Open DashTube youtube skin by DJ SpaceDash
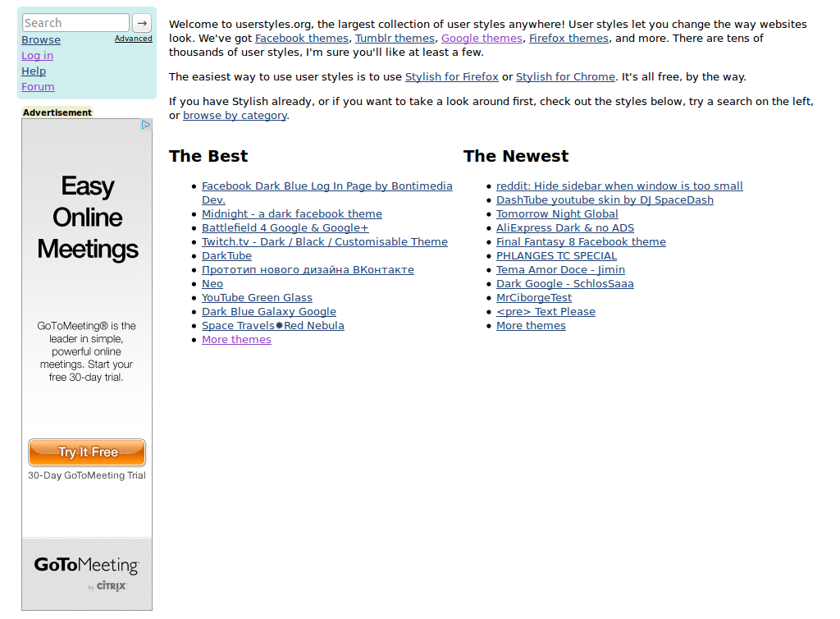This screenshot has width=840, height=619. tap(605, 199)
